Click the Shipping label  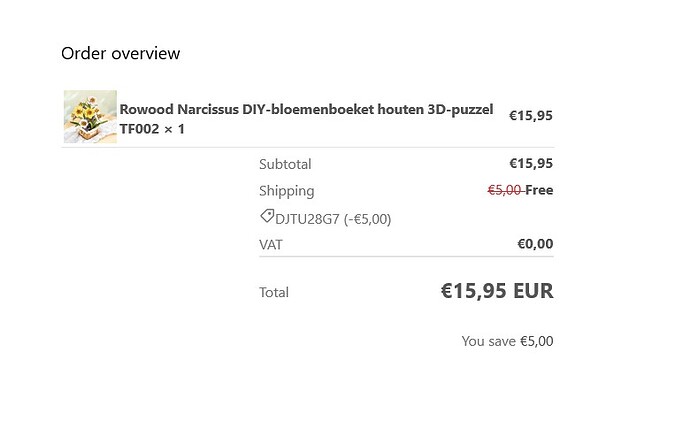click(x=286, y=191)
